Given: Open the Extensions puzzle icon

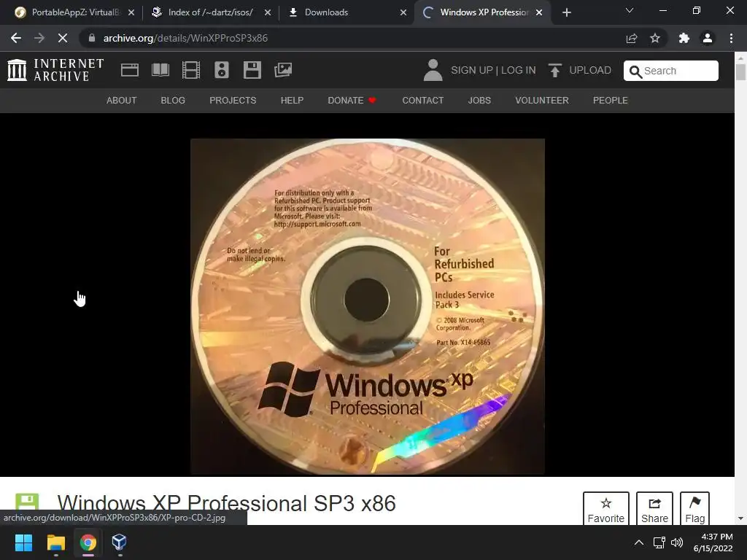Looking at the screenshot, I should pyautogui.click(x=684, y=38).
